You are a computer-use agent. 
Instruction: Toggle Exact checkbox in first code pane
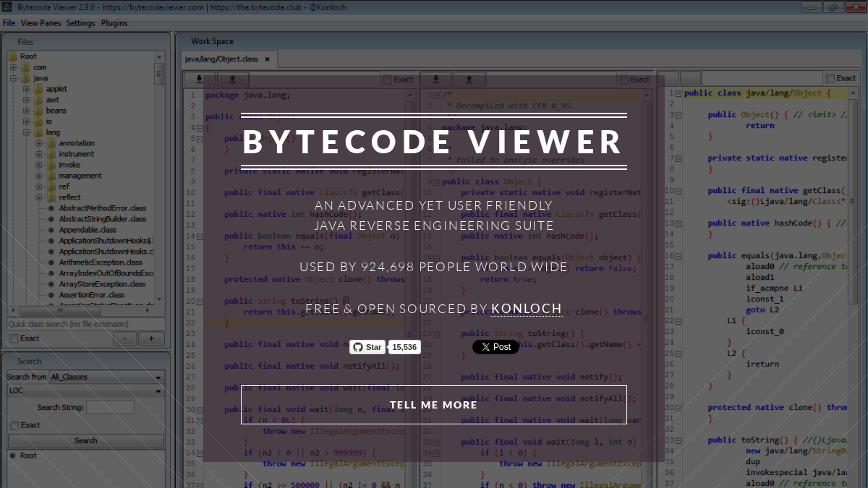(388, 80)
